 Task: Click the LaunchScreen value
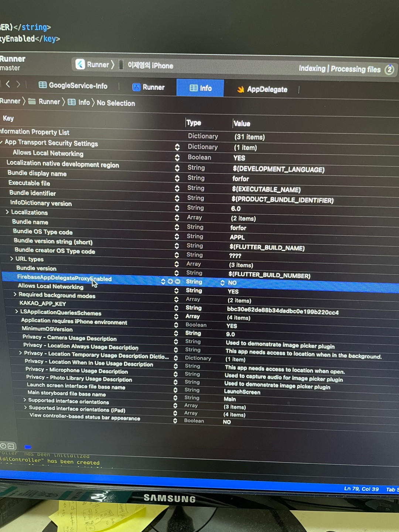242,392
